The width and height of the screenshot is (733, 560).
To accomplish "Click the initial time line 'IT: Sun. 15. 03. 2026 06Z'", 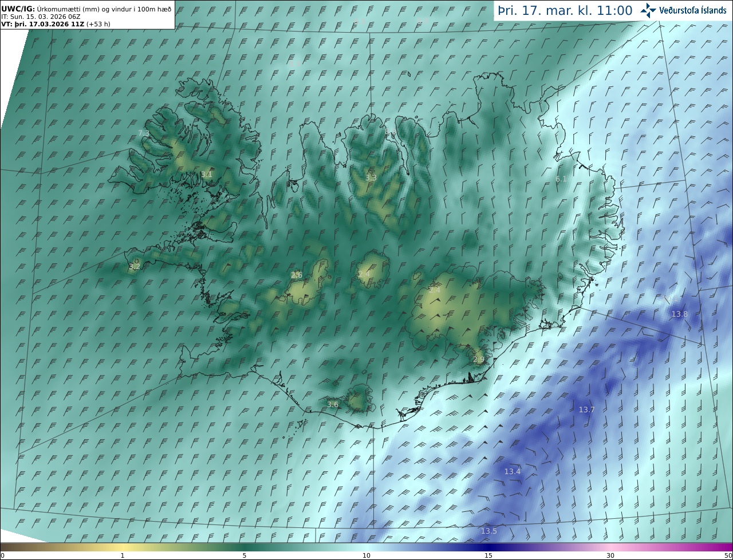I will click(x=42, y=17).
